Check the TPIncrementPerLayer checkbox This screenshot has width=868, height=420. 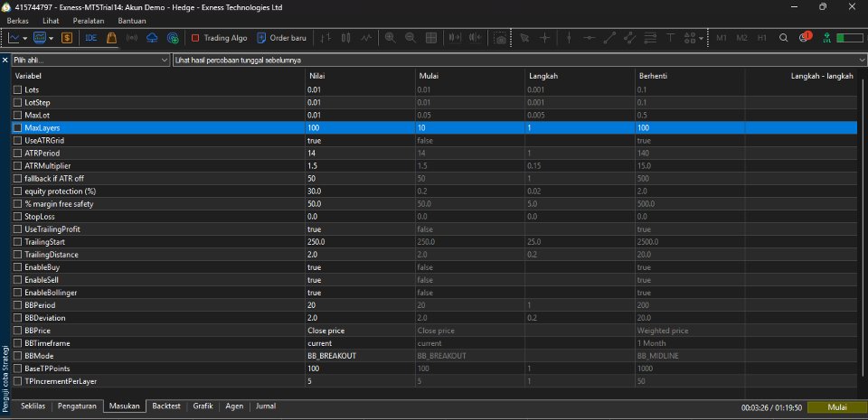coord(18,381)
